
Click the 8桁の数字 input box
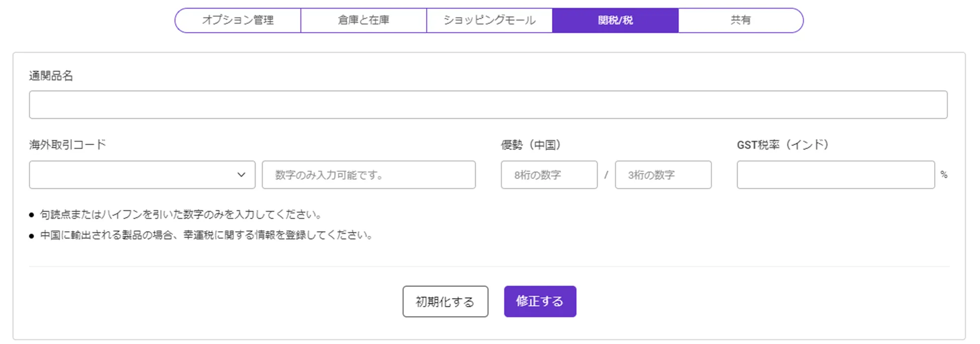[x=549, y=175]
